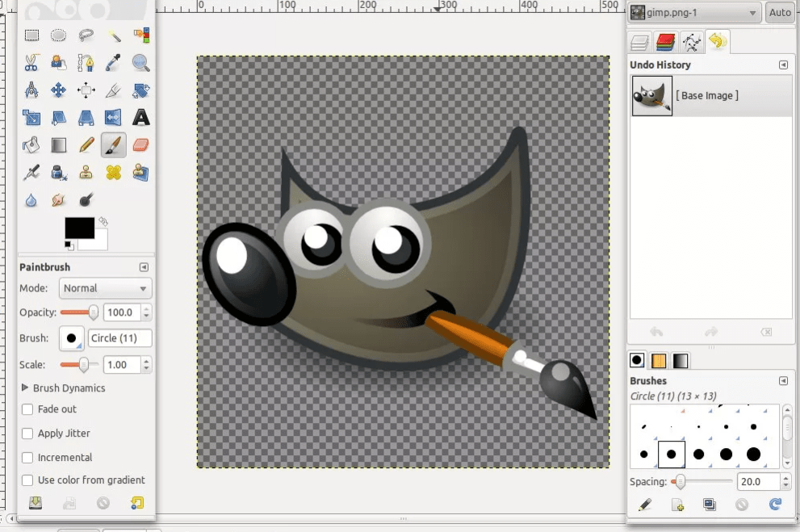Open the paint Mode dropdown
The height and width of the screenshot is (532, 800).
(x=105, y=288)
